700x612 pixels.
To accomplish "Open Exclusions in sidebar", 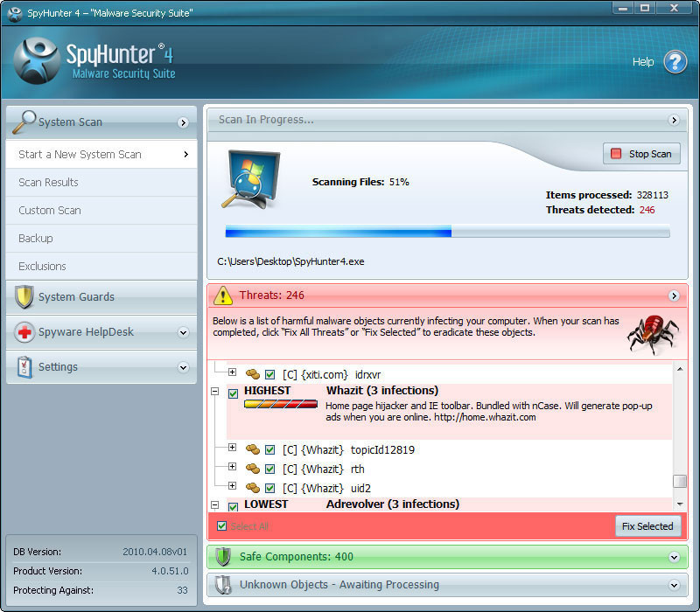I will click(x=101, y=267).
